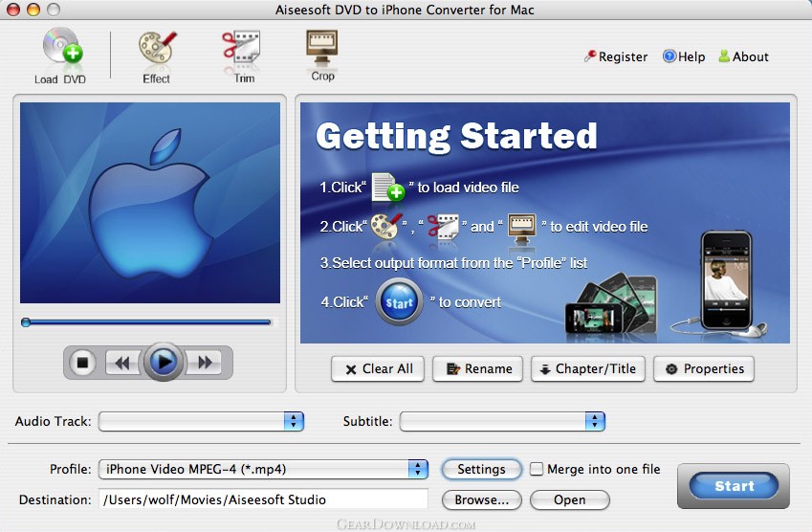
Task: Click the blue Start button
Action: (x=734, y=486)
